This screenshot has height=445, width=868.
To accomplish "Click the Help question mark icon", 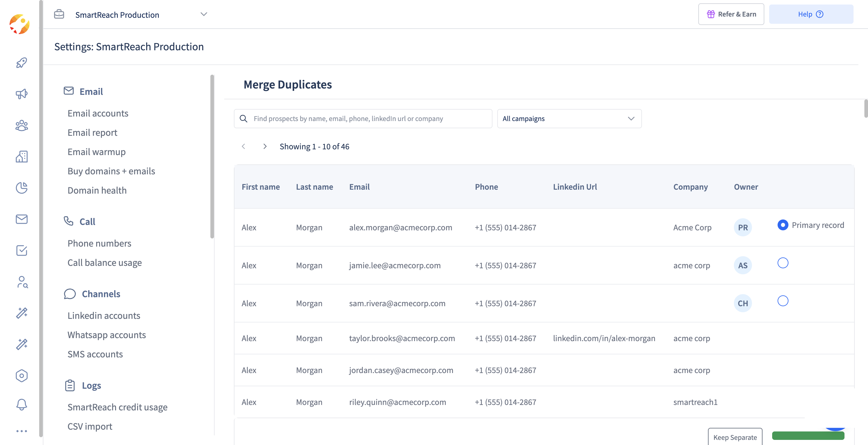I will click(x=819, y=14).
